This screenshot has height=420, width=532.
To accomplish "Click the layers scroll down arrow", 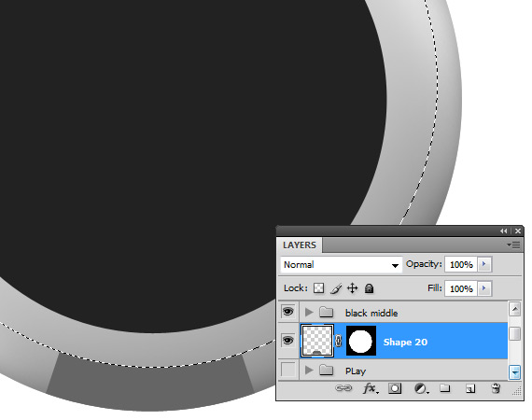I will [x=515, y=372].
